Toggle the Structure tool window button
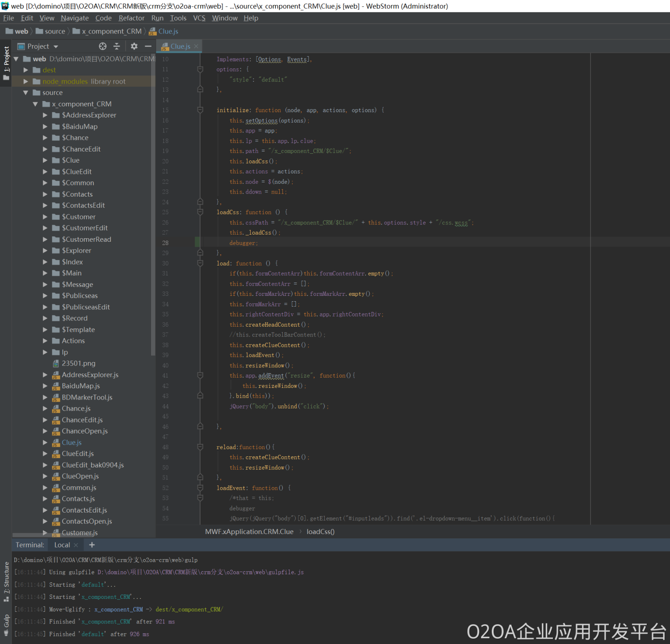This screenshot has width=670, height=644. (6, 580)
